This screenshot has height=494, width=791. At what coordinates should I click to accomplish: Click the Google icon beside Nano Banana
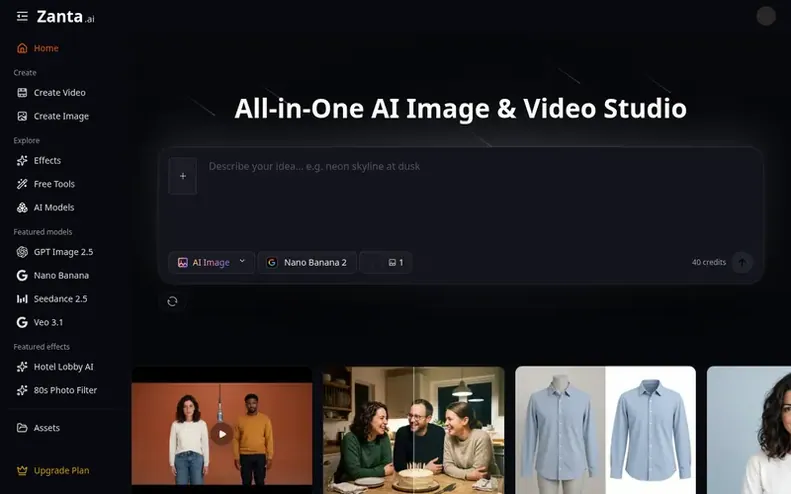click(x=22, y=276)
